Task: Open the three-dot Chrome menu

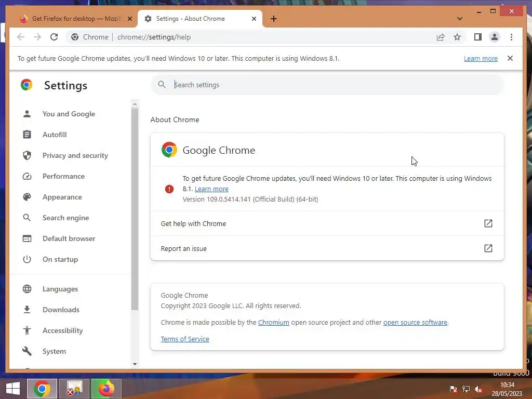Action: pyautogui.click(x=511, y=37)
